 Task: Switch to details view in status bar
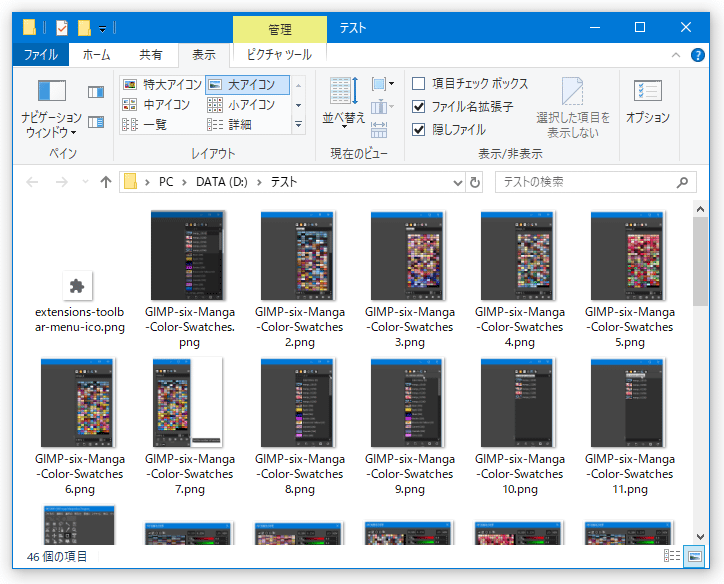tap(672, 556)
